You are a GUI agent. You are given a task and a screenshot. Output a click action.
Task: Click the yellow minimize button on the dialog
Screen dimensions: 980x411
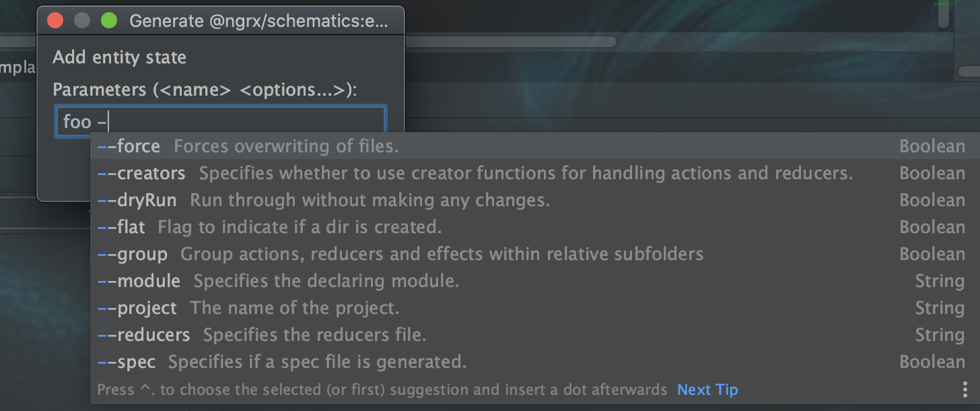pos(81,20)
